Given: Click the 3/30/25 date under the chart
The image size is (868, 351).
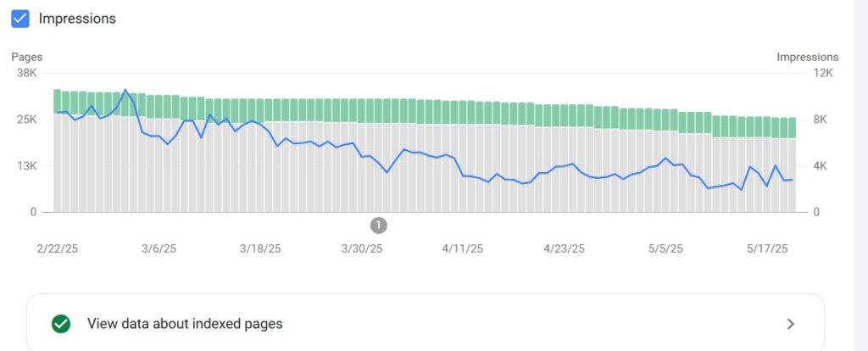Looking at the screenshot, I should coord(362,248).
